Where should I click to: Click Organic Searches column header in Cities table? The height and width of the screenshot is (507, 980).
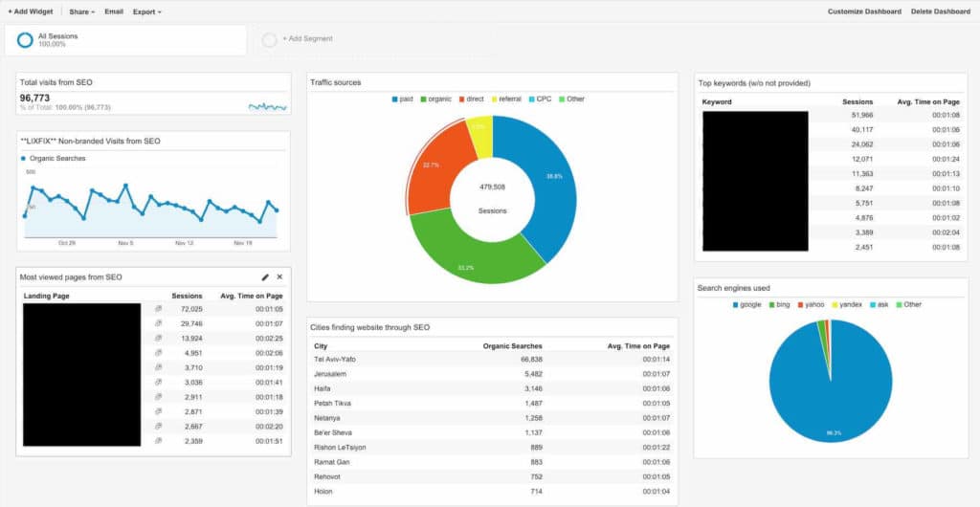click(x=513, y=346)
